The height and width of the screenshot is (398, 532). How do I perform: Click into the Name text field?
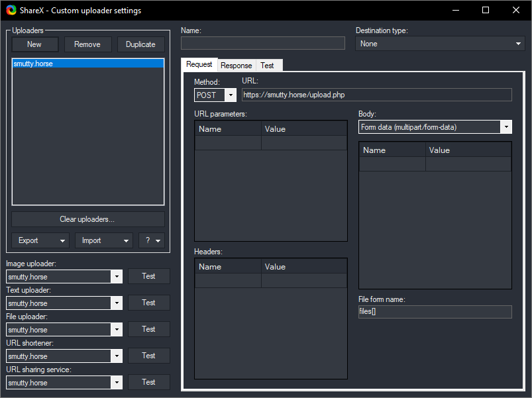[263, 44]
